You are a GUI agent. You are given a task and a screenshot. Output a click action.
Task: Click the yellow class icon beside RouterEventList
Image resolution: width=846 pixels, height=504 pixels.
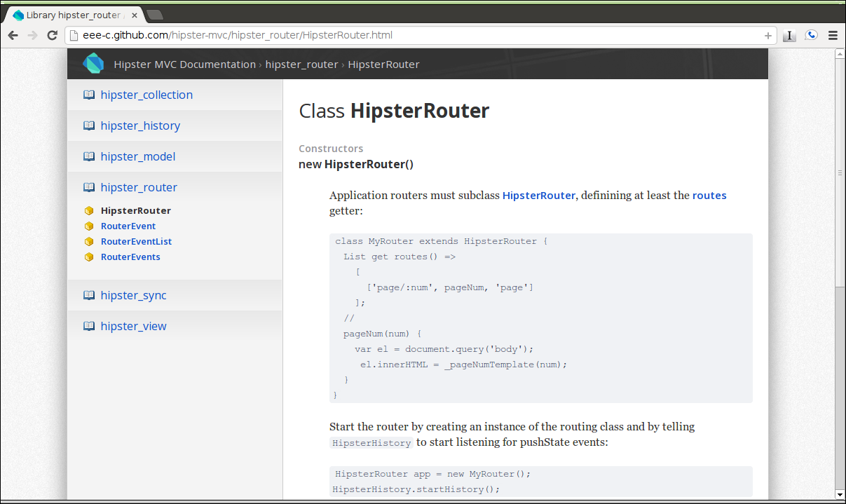pyautogui.click(x=89, y=241)
